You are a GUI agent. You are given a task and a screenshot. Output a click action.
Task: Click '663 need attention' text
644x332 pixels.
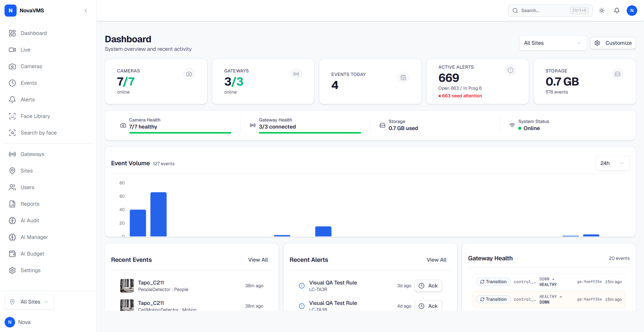pyautogui.click(x=462, y=96)
